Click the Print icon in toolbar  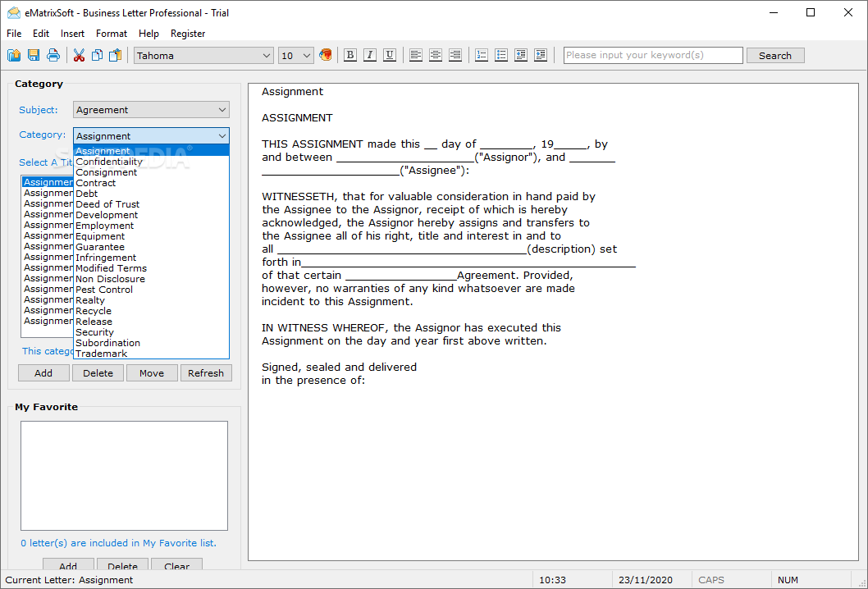point(53,55)
